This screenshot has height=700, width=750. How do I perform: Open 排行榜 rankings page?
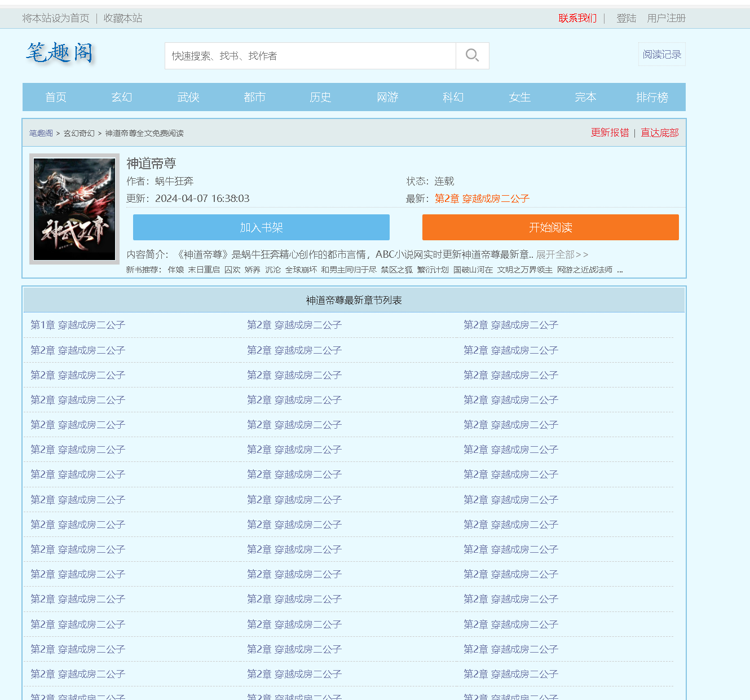(652, 97)
